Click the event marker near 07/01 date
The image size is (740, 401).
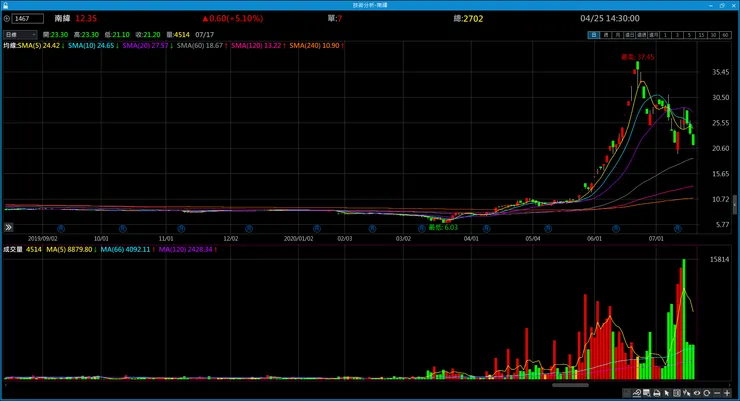coord(678,228)
